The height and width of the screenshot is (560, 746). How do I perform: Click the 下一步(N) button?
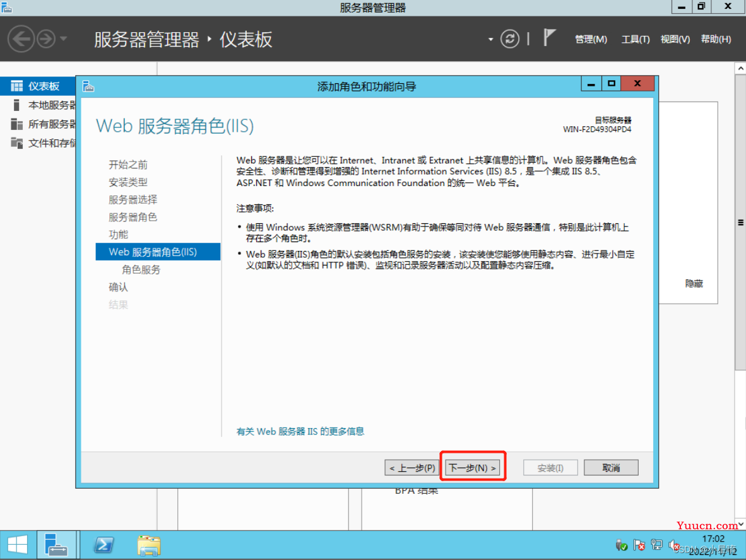point(473,468)
